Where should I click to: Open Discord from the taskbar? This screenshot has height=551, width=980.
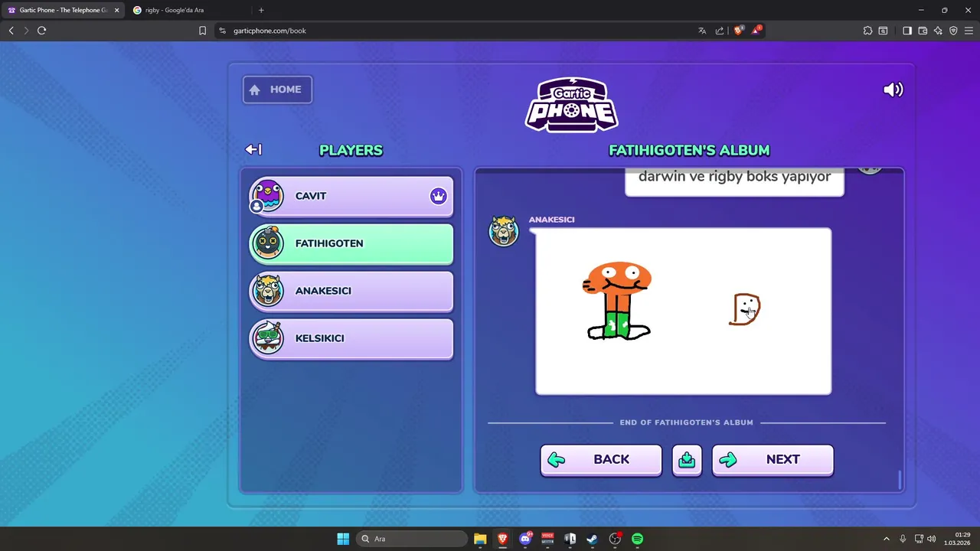click(525, 539)
